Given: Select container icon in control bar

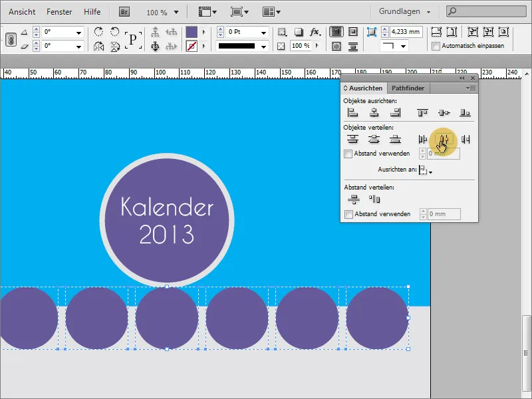Looking at the screenshot, I should pyautogui.click(x=155, y=32).
